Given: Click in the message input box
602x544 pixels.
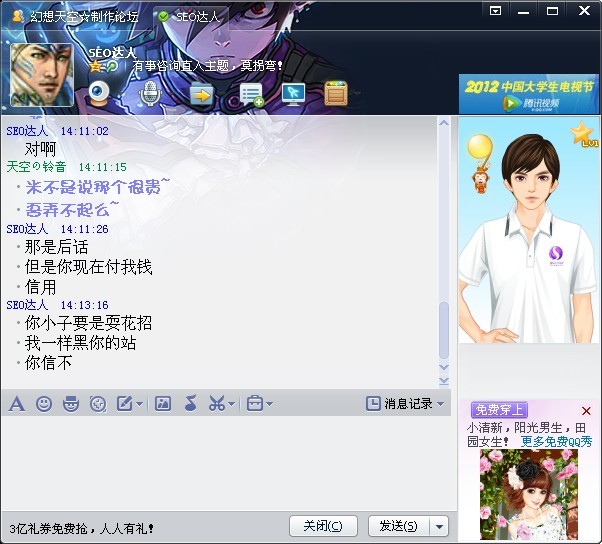Looking at the screenshot, I should point(229,463).
